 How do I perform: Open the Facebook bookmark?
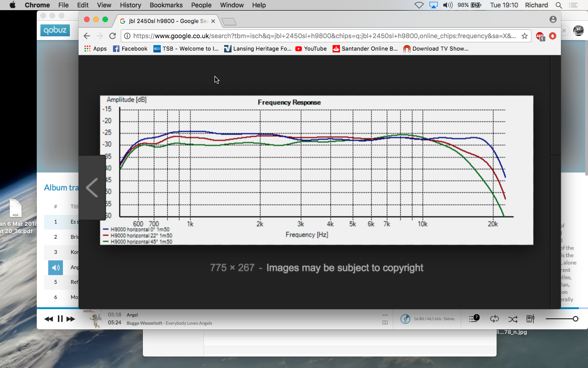[130, 48]
